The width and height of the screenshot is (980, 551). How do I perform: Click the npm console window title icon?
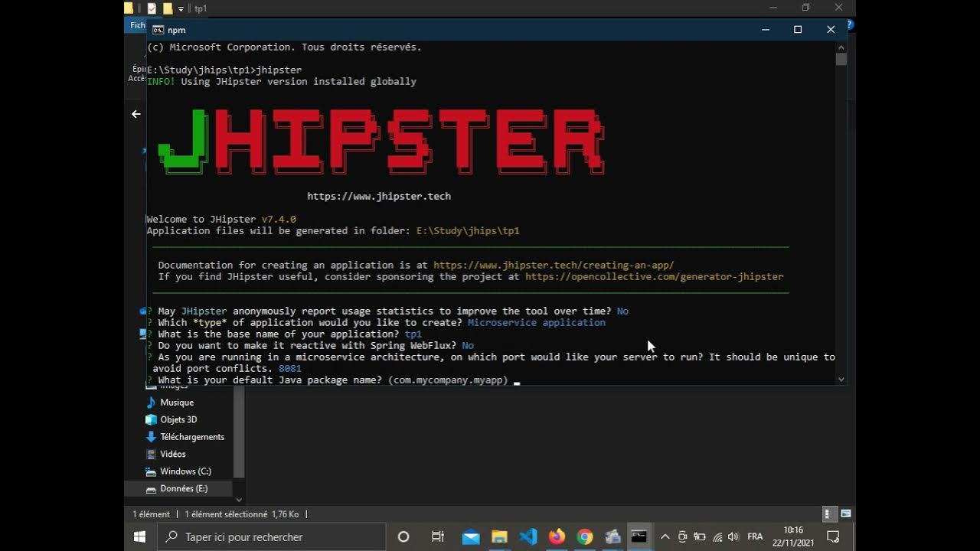(158, 30)
